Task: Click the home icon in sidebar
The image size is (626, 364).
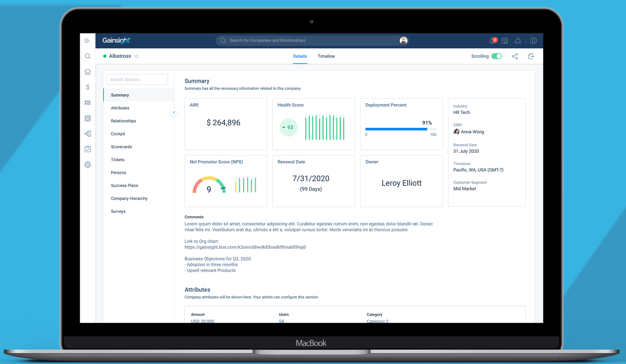Action: click(88, 72)
